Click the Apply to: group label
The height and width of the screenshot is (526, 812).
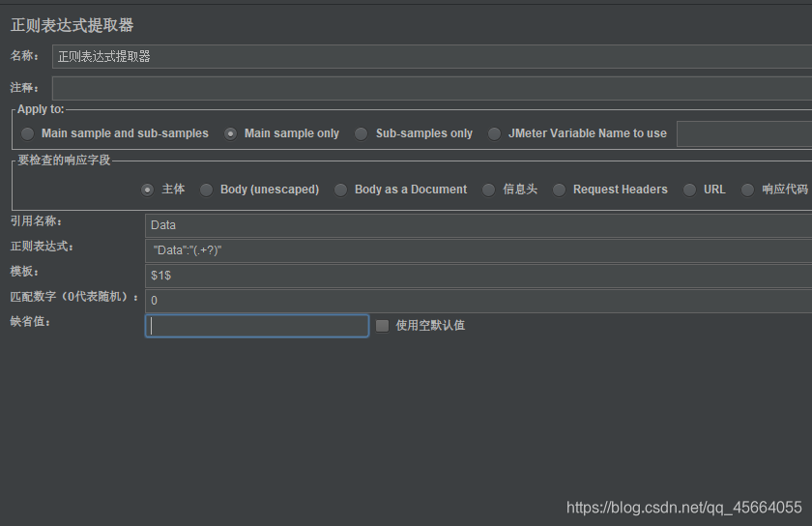coord(41,109)
